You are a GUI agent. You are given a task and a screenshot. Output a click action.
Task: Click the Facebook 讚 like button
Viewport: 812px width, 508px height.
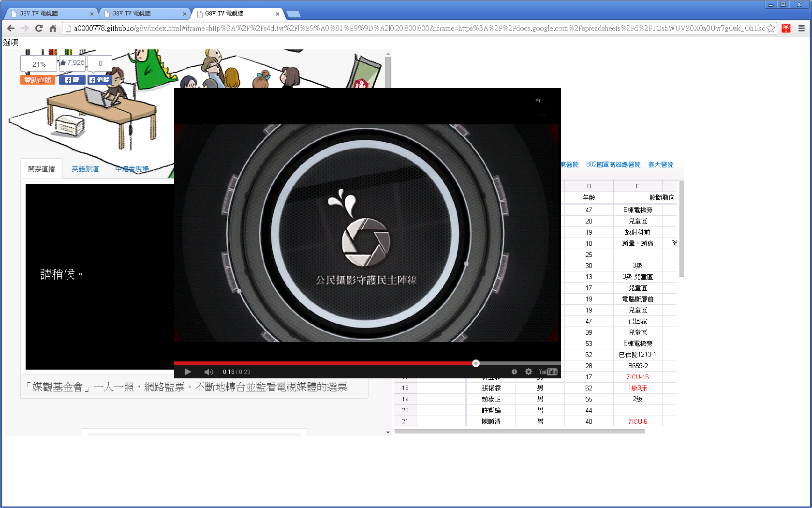72,80
